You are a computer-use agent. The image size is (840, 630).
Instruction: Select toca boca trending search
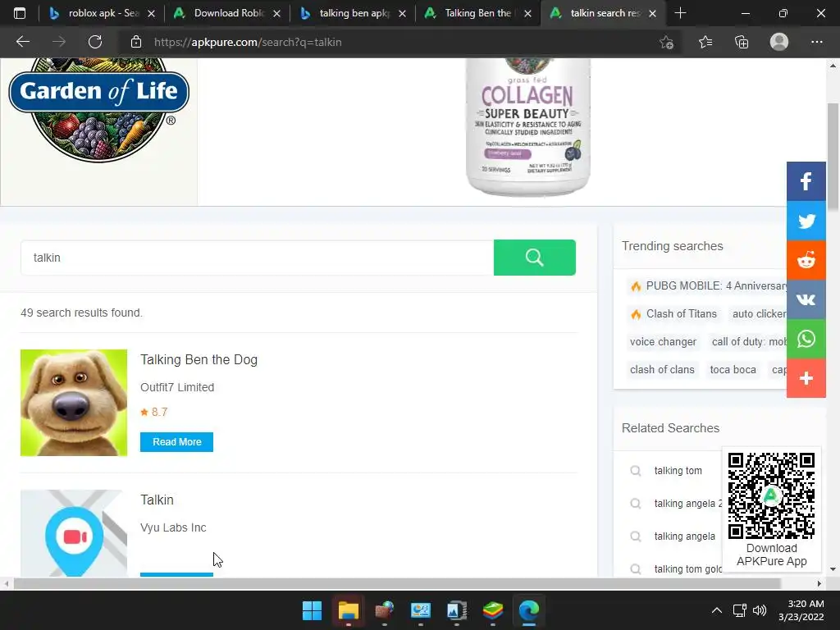tap(733, 370)
